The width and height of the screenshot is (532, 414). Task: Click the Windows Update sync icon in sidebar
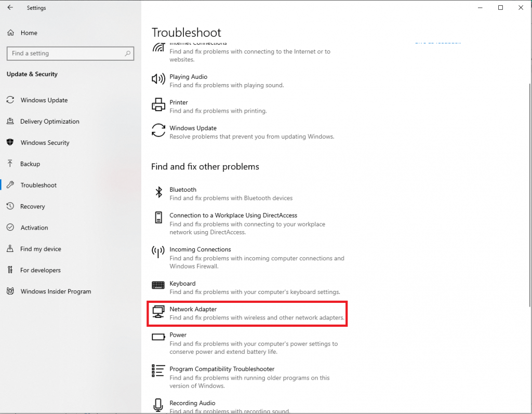click(x=10, y=100)
